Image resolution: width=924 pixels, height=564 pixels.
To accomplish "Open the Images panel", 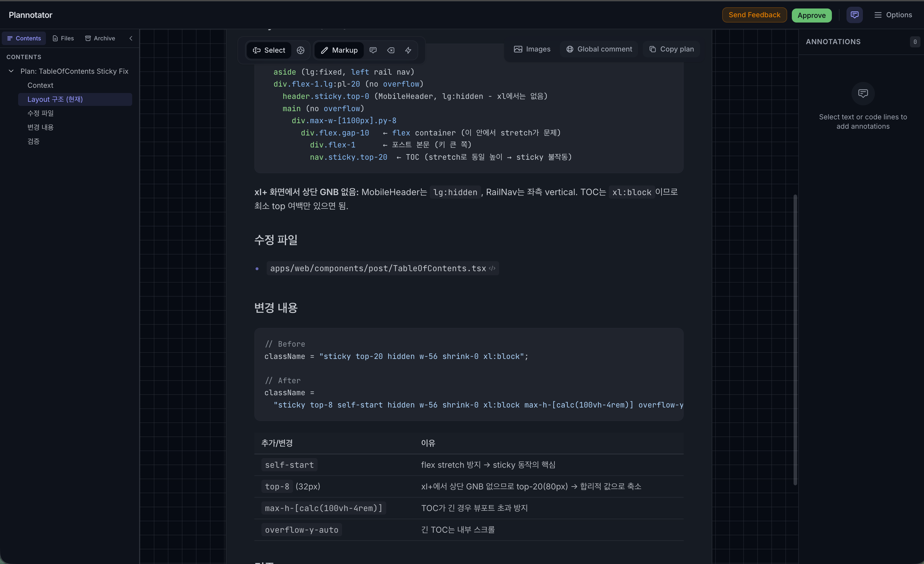I will [532, 49].
